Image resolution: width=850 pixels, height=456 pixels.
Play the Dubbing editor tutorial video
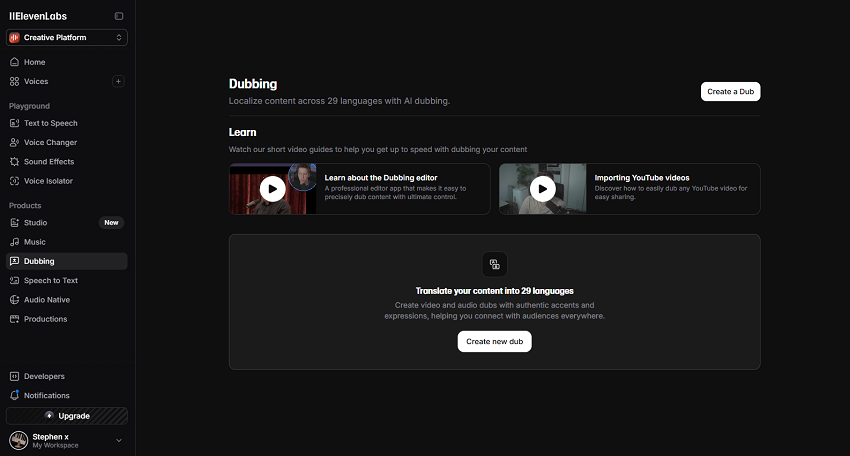pyautogui.click(x=273, y=189)
